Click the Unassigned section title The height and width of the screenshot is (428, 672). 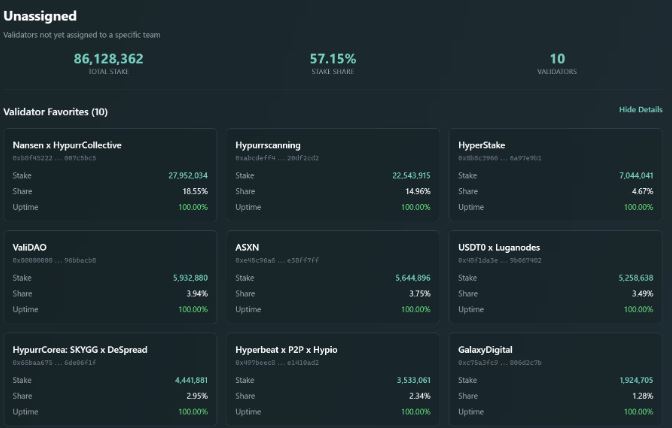[x=40, y=16]
